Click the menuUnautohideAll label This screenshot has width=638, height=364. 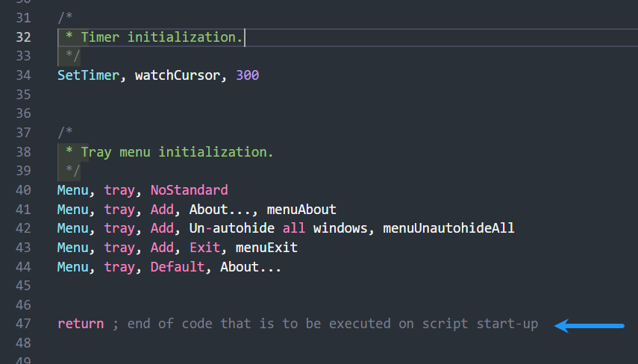click(x=448, y=228)
